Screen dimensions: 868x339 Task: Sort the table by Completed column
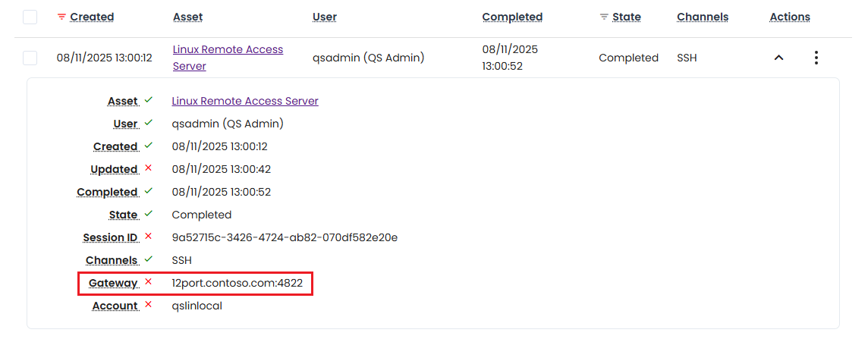coord(512,17)
